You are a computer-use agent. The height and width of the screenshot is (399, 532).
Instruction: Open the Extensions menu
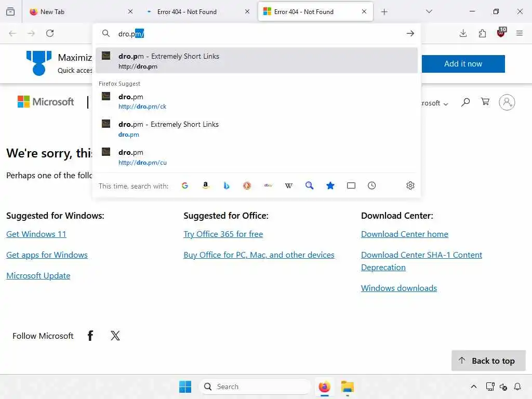click(x=482, y=33)
